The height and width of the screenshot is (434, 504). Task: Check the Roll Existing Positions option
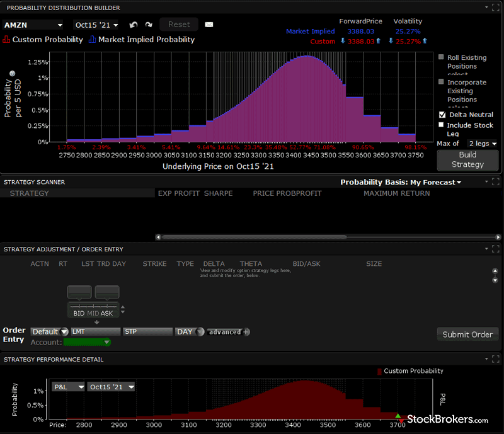click(442, 57)
